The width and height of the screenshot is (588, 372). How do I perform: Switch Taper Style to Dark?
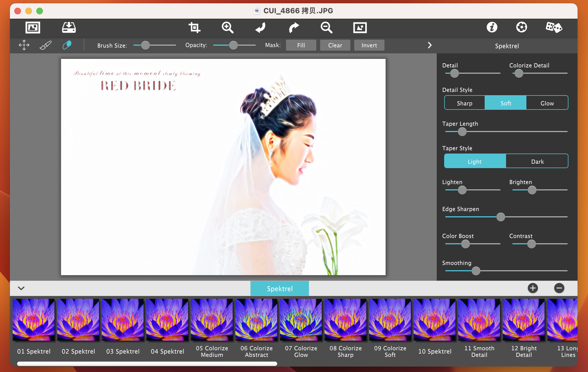tap(537, 162)
